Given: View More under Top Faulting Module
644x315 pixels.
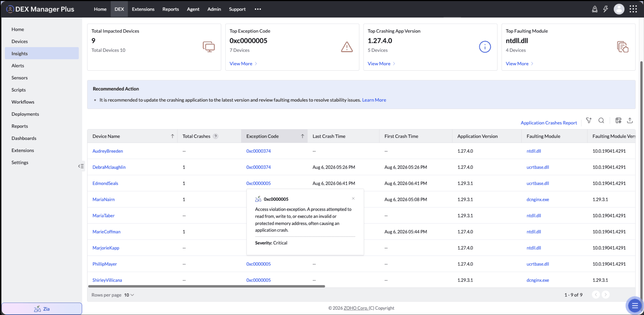Looking at the screenshot, I should pyautogui.click(x=519, y=64).
